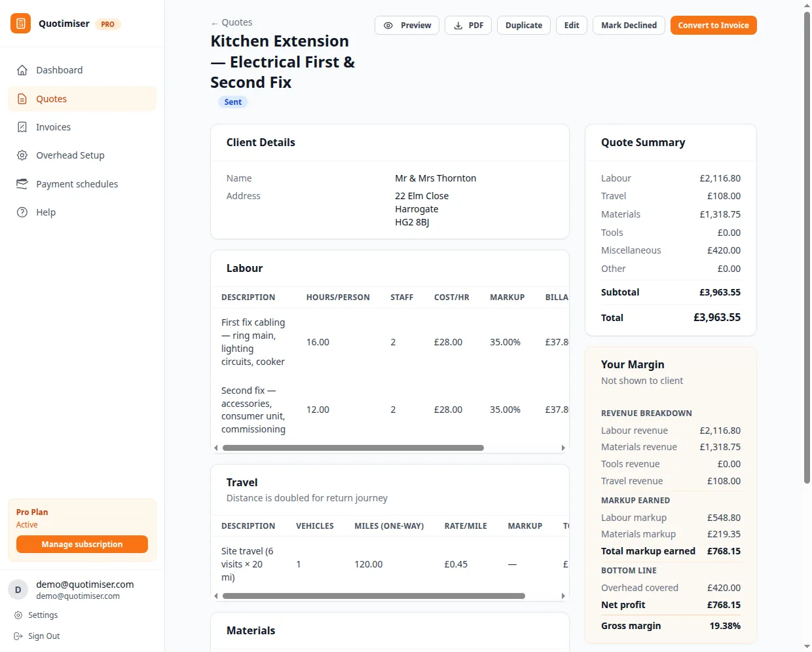Click the Dashboard home icon

tap(22, 70)
